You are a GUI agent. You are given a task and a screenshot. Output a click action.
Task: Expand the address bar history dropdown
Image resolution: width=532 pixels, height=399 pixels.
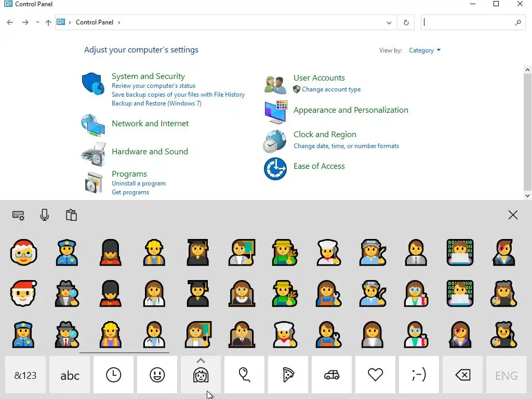[389, 23]
